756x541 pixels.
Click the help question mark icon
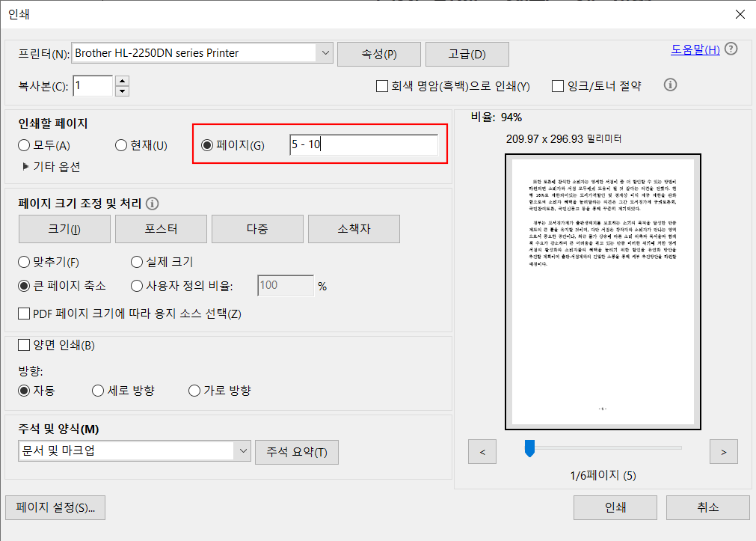click(731, 48)
